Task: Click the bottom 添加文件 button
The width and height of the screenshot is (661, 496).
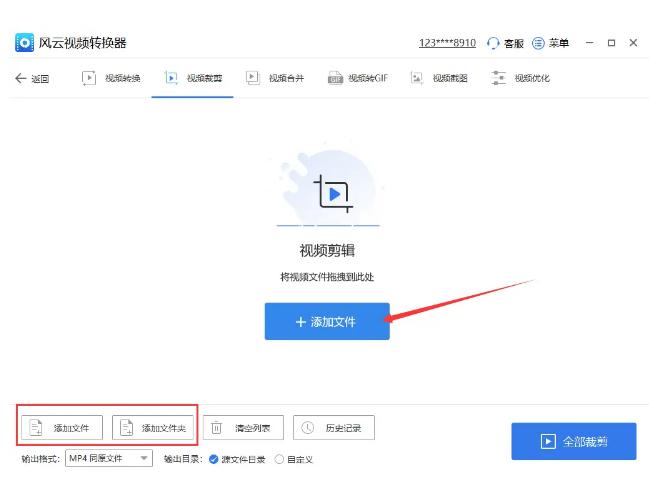Action: click(x=62, y=428)
